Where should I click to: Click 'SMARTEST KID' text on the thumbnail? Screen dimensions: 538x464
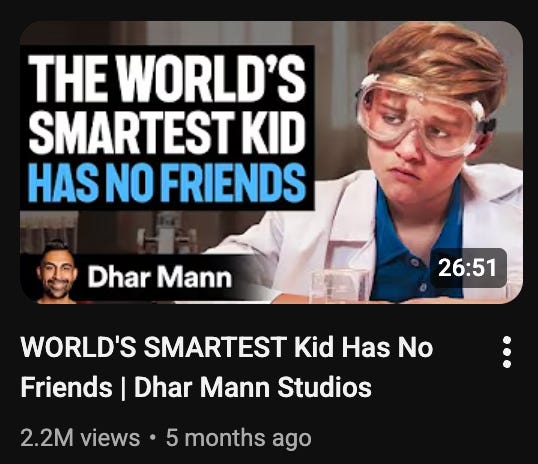click(167, 131)
